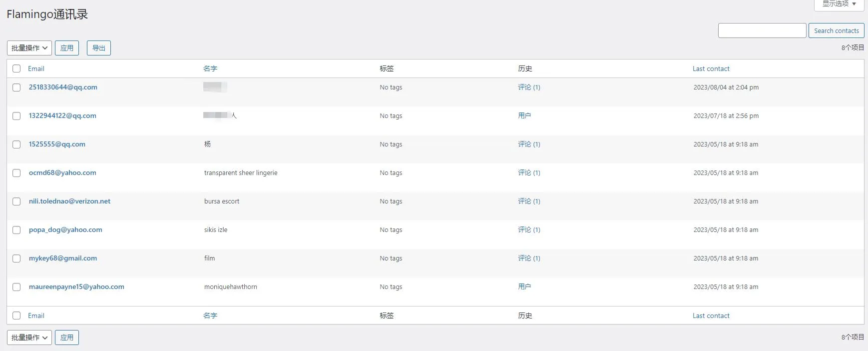View 评论 (1) history for 1525555@qq.com
This screenshot has width=868, height=351.
tap(529, 144)
